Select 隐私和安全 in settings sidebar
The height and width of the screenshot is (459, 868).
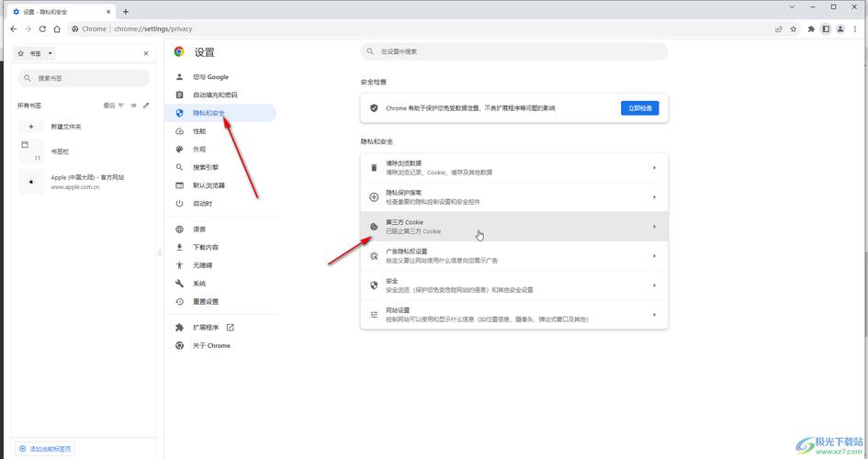(220, 113)
